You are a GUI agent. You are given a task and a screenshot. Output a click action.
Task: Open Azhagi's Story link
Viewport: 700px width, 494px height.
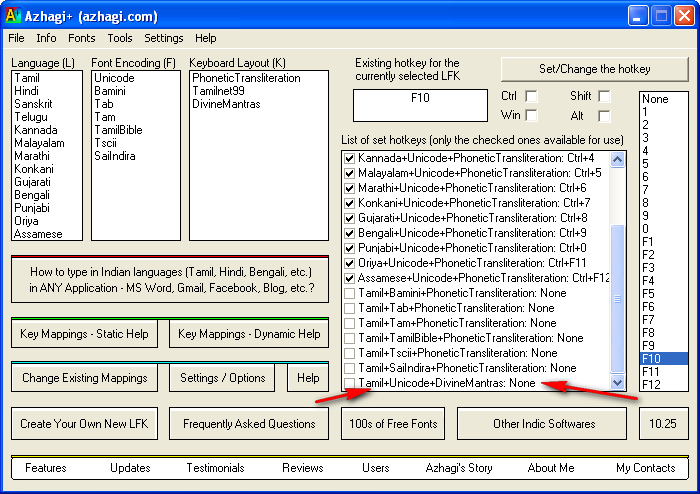pos(459,468)
